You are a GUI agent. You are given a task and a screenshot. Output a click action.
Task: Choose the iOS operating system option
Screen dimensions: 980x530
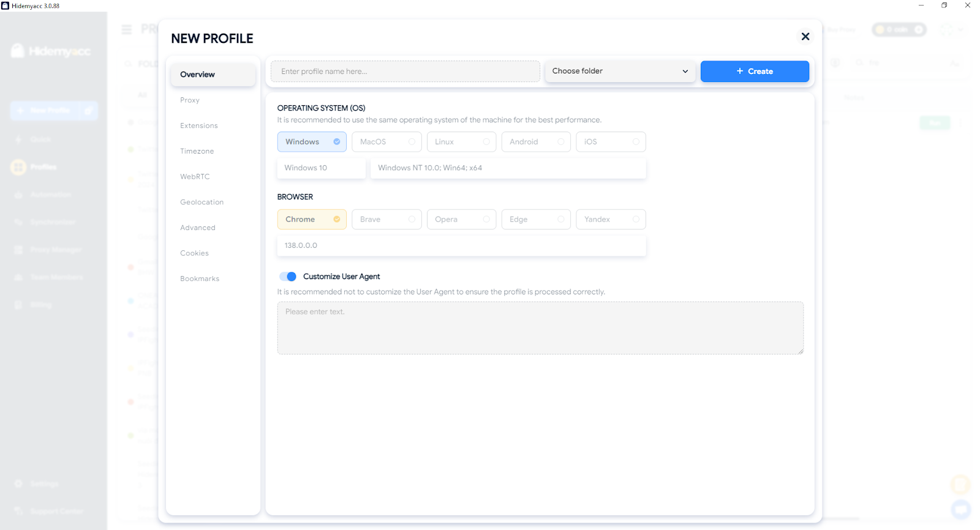coord(611,142)
